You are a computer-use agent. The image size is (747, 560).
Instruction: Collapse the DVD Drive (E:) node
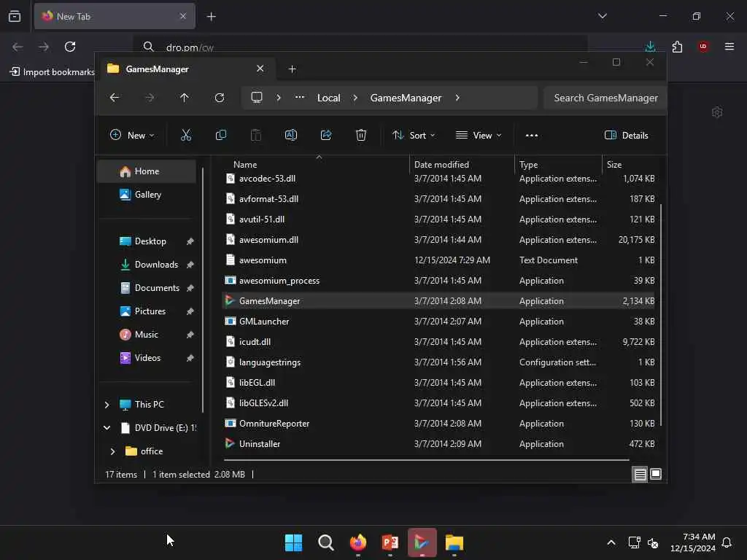(107, 427)
